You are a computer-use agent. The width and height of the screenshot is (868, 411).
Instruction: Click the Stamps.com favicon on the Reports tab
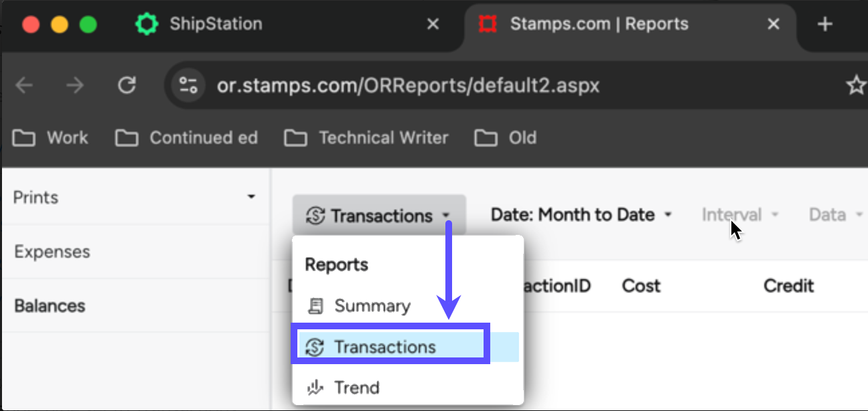[x=488, y=23]
